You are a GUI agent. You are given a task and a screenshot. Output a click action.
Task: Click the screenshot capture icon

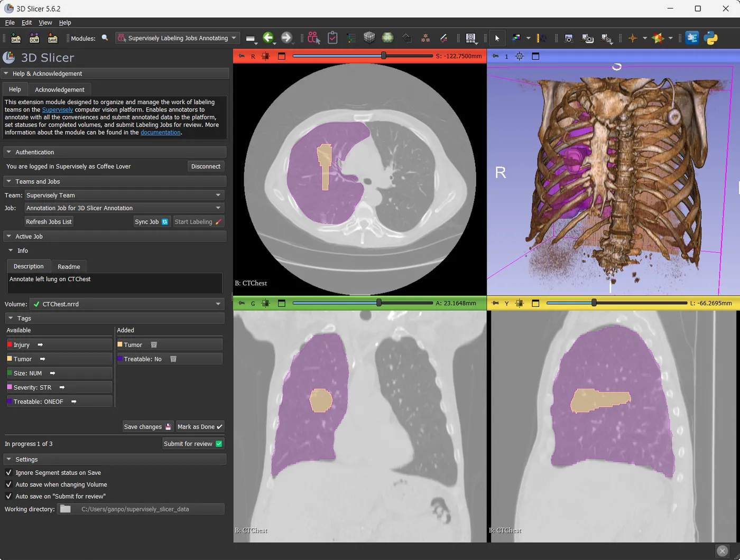pos(569,38)
